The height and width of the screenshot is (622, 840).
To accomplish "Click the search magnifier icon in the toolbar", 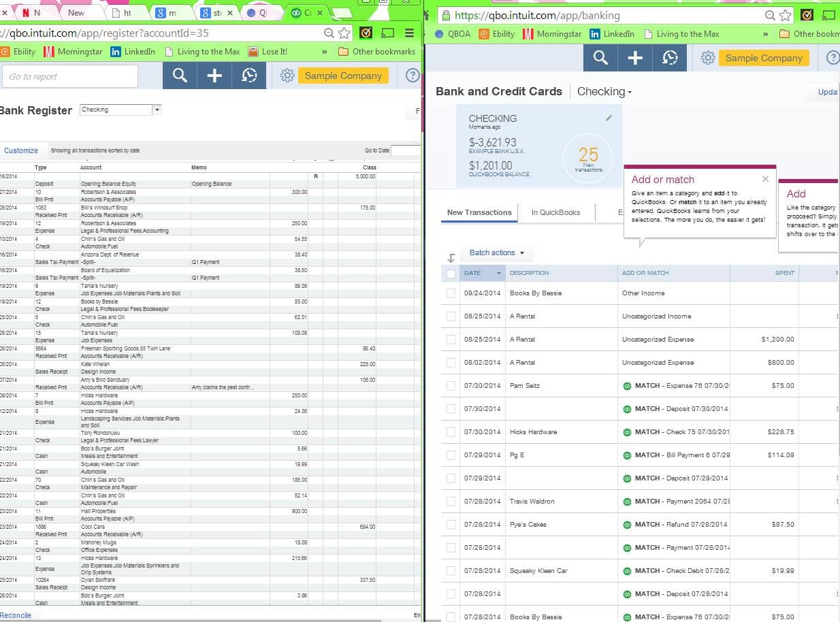I will tap(602, 58).
